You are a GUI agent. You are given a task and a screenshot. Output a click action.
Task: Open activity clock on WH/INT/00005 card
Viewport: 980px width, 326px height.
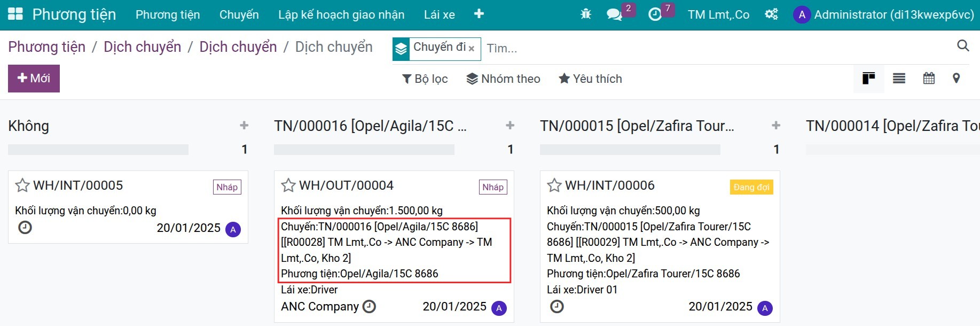pyautogui.click(x=25, y=228)
